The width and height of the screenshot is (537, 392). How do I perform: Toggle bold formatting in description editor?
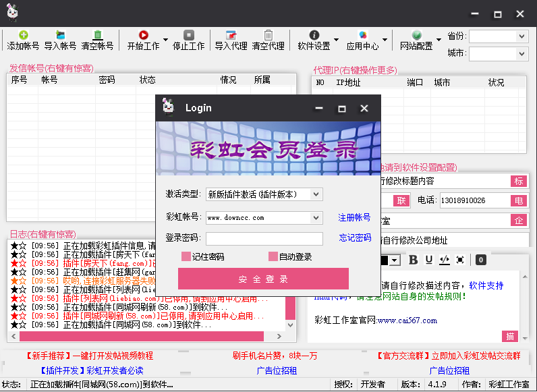pyautogui.click(x=413, y=260)
